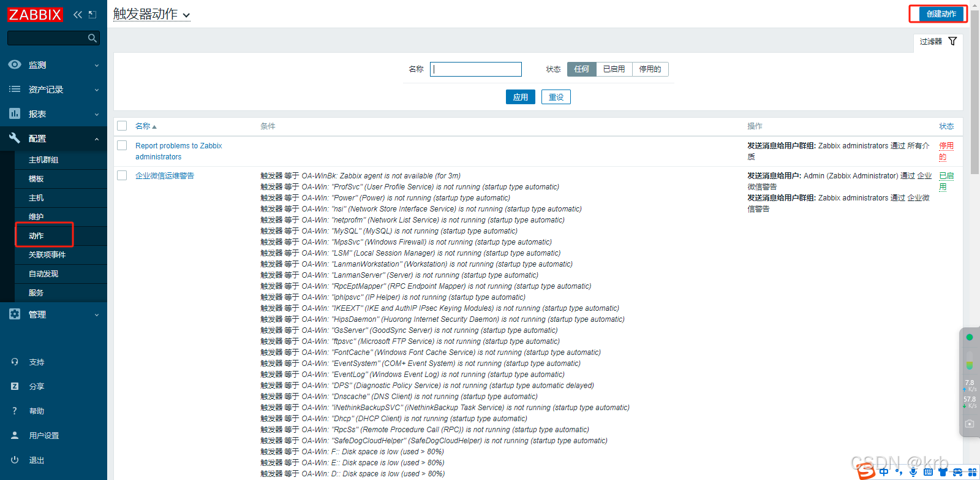Image resolution: width=980 pixels, height=480 pixels.
Task: Tick checkbox for Report problems to Zabbix administrators
Action: [x=122, y=145]
